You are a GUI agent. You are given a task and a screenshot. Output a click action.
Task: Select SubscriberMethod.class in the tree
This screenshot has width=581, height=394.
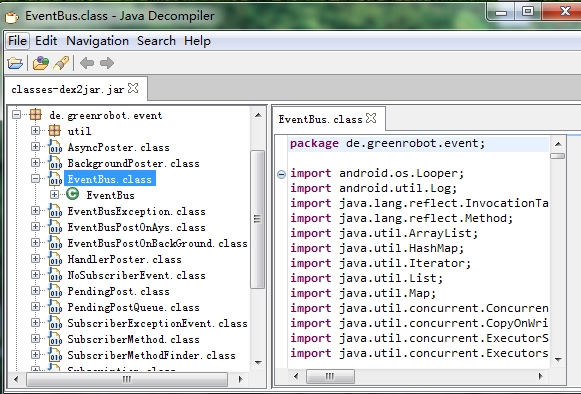133,339
